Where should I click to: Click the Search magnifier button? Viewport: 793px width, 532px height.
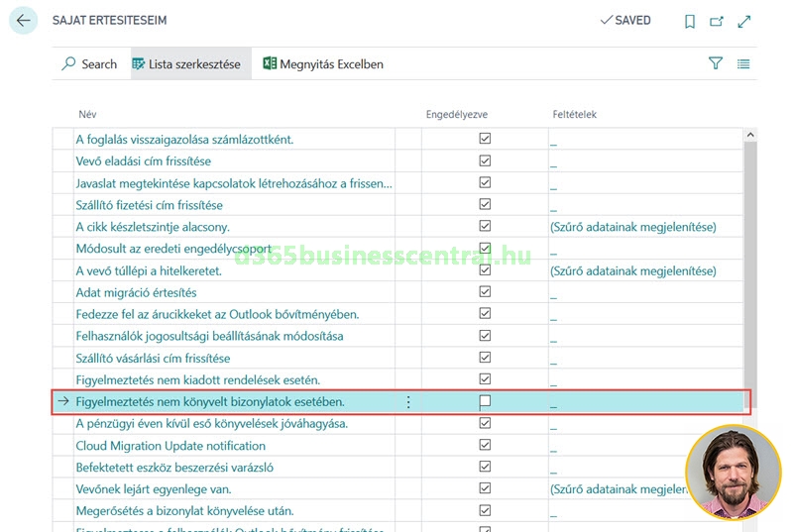tap(88, 63)
